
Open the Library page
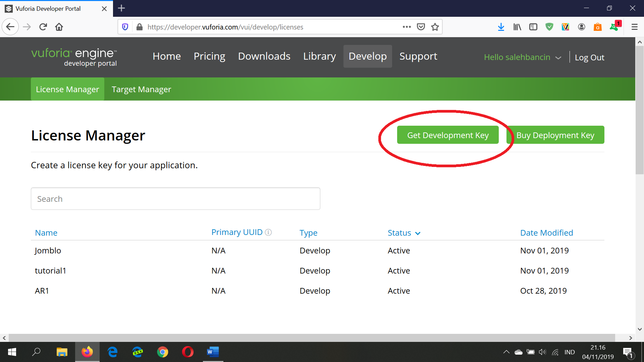[x=320, y=56]
